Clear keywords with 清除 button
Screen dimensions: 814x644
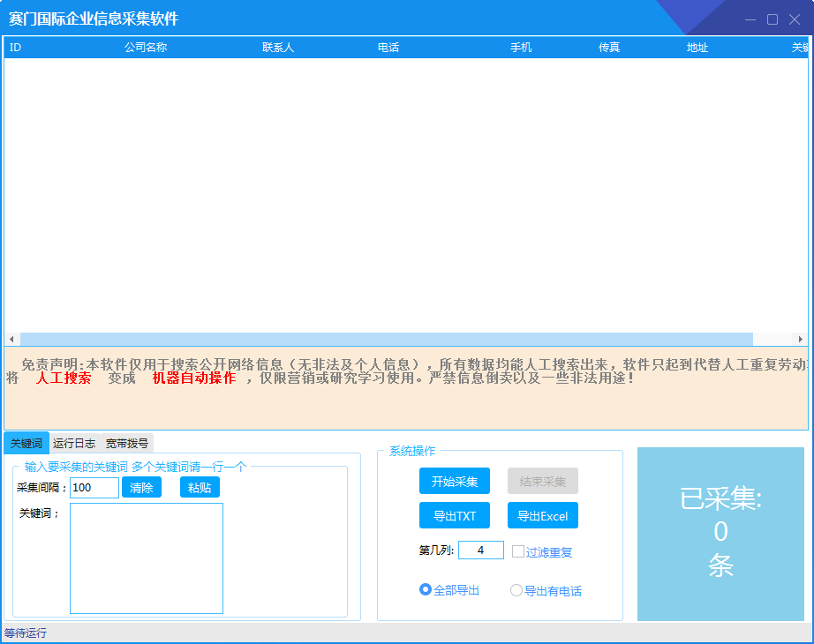coord(141,487)
